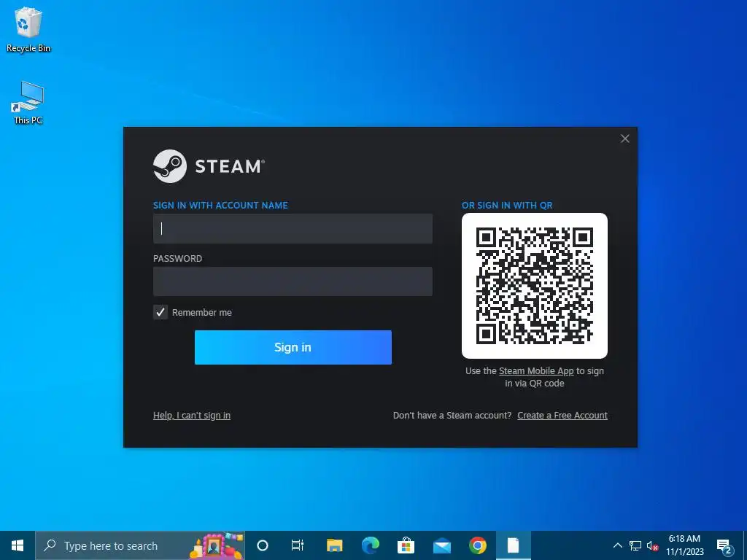Click the Sign in button
747x560 pixels.
point(293,348)
